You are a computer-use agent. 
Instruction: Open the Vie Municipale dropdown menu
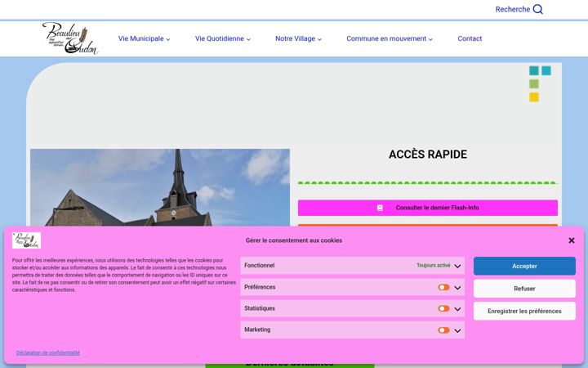pos(144,38)
